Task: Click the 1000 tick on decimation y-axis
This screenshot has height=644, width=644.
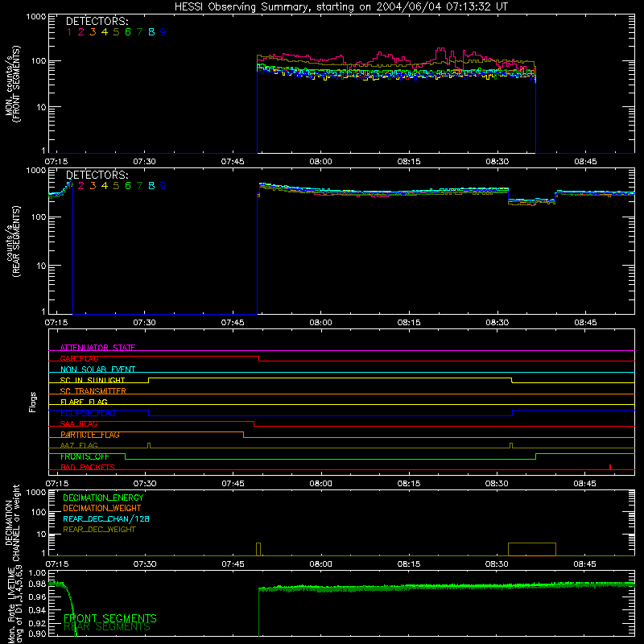Action: click(x=36, y=492)
